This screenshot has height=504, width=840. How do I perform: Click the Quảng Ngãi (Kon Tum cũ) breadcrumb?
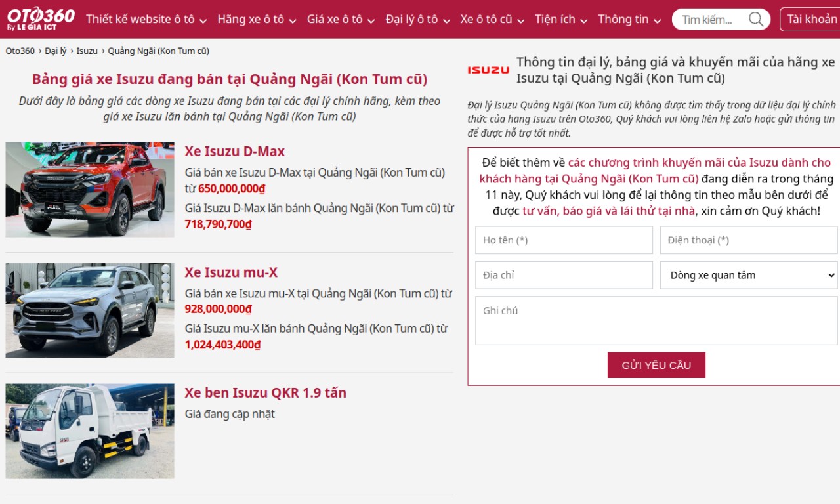159,51
